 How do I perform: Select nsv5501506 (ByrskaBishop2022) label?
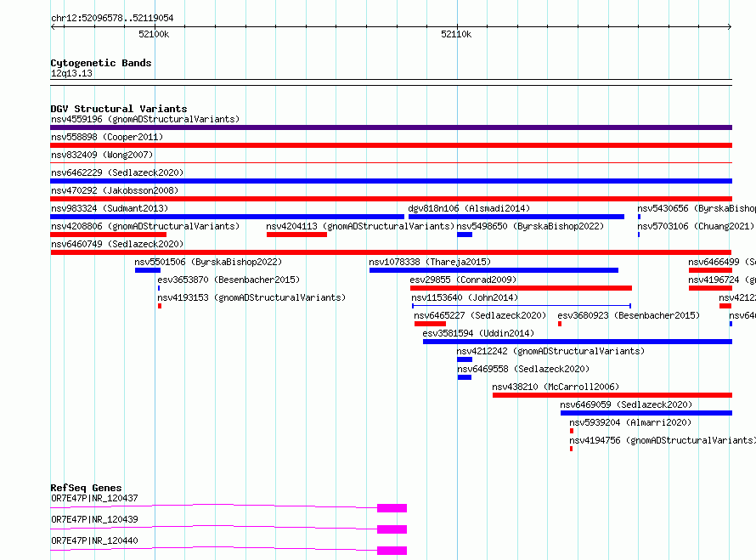point(208,262)
